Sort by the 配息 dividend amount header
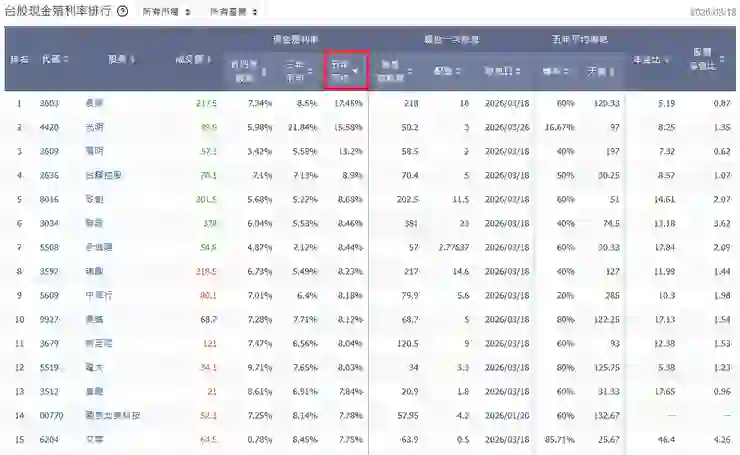This screenshot has height=455, width=740. point(447,71)
